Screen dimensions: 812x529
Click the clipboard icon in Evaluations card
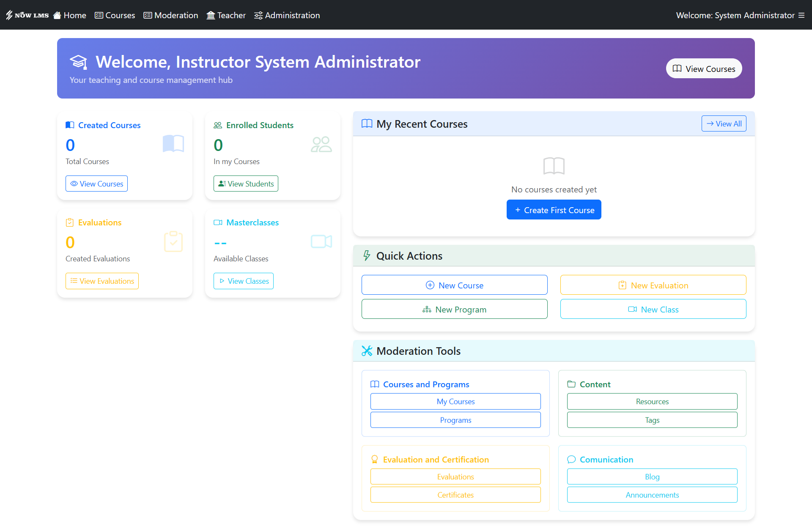(x=173, y=241)
